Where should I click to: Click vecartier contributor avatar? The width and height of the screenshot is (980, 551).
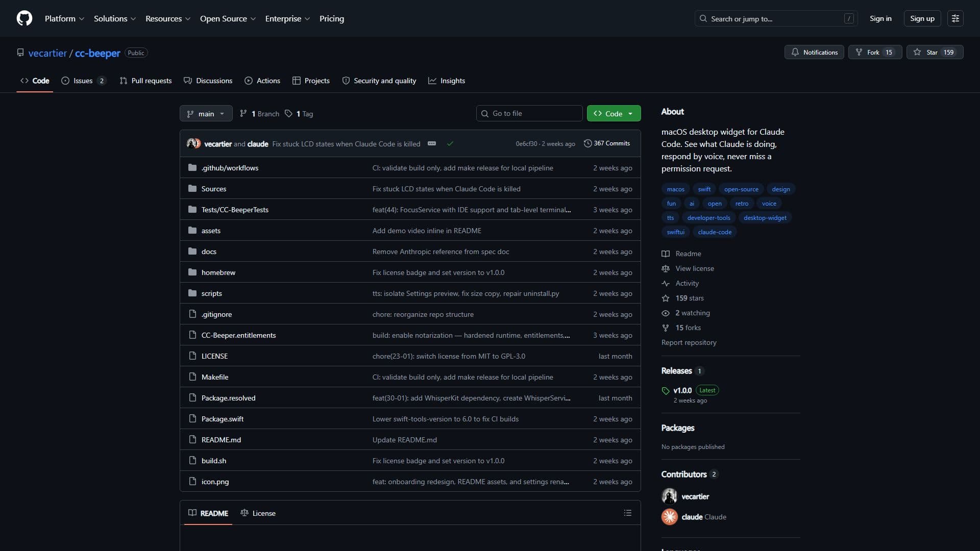click(669, 496)
